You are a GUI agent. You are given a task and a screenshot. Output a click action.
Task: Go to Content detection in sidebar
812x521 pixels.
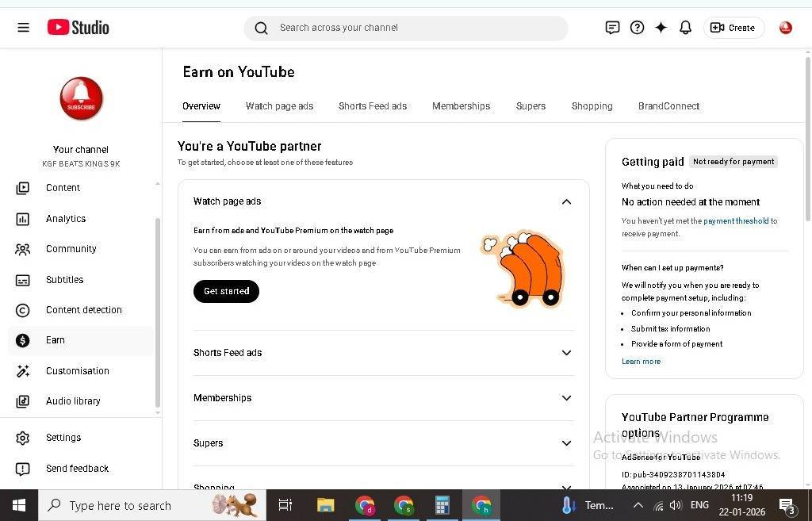click(83, 310)
